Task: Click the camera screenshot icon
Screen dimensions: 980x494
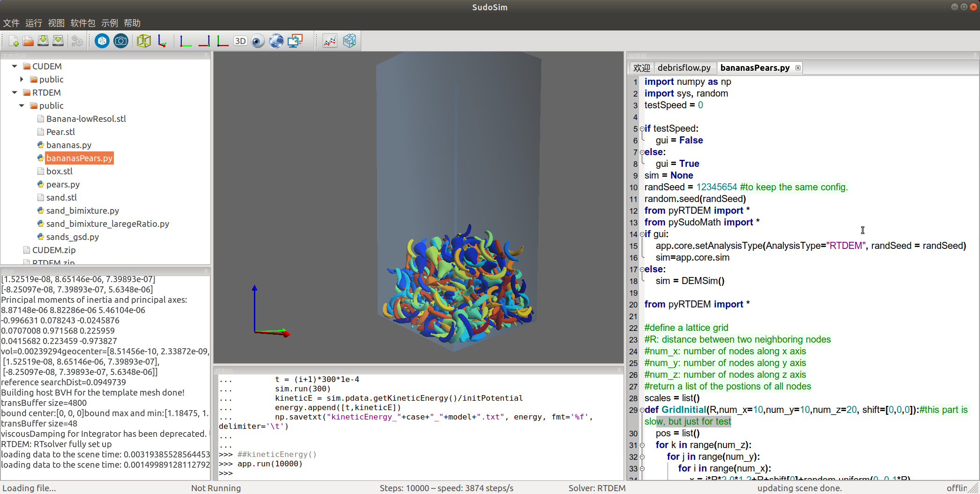Action: [121, 41]
